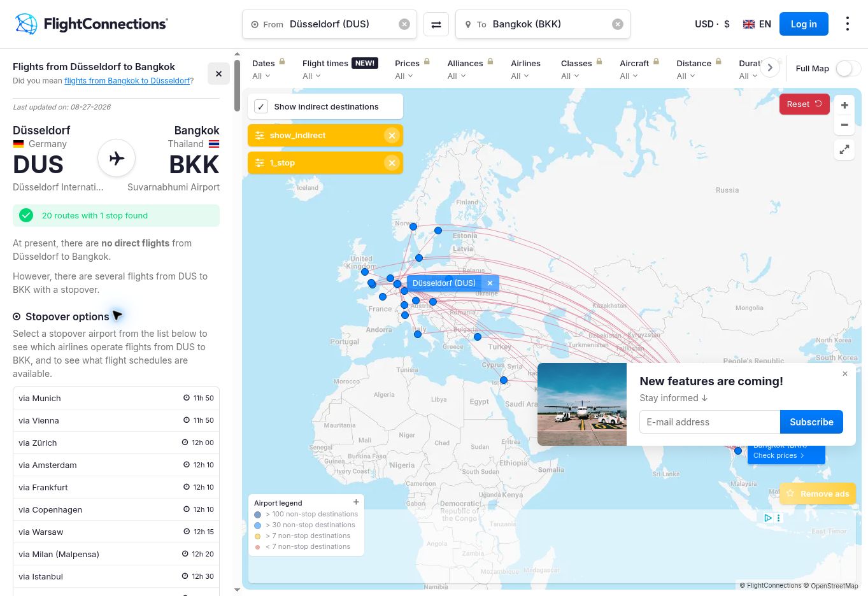Click the show_indirect chip settings icon
This screenshot has width=868, height=596.
260,136
